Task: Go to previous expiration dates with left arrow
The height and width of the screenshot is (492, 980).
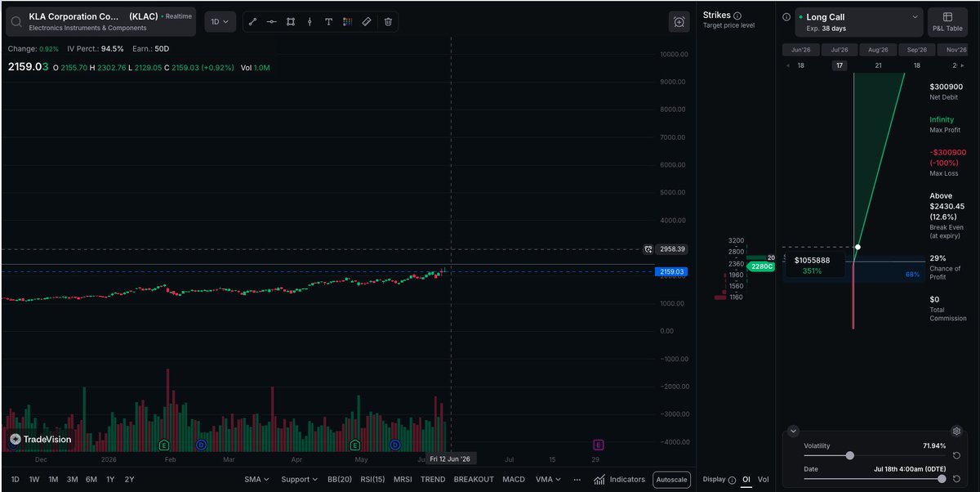Action: 787,65
